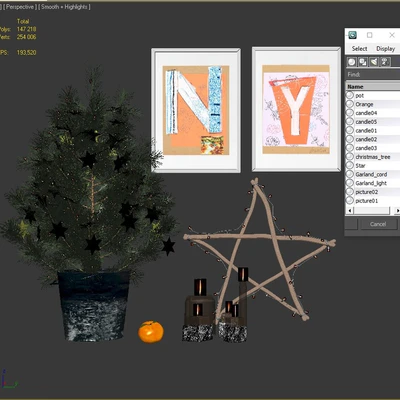
Task: Click the sphere icon beside pot
Action: 349,95
